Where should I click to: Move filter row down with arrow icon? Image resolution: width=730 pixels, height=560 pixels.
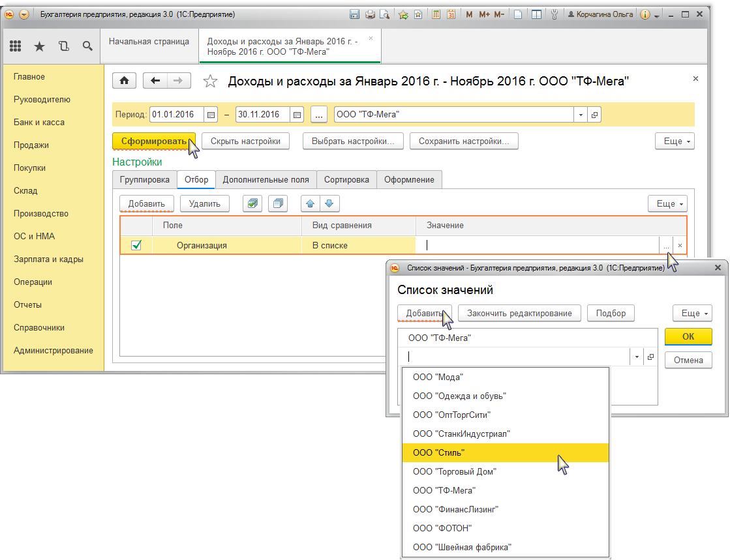(329, 203)
